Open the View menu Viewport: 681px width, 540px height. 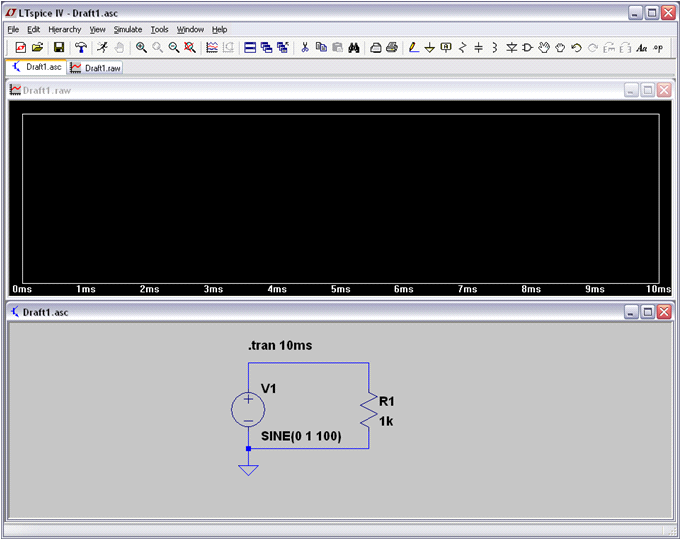coord(97,30)
